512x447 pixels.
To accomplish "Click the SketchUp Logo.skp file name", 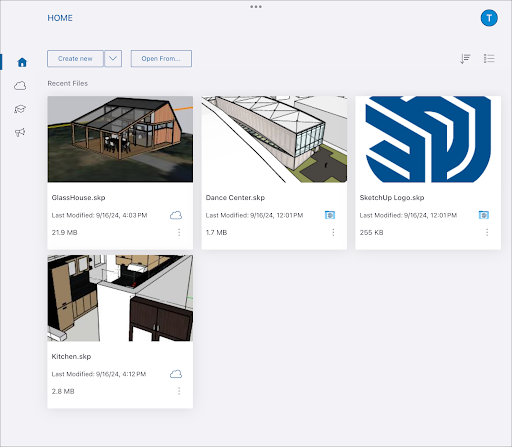I will [x=392, y=198].
